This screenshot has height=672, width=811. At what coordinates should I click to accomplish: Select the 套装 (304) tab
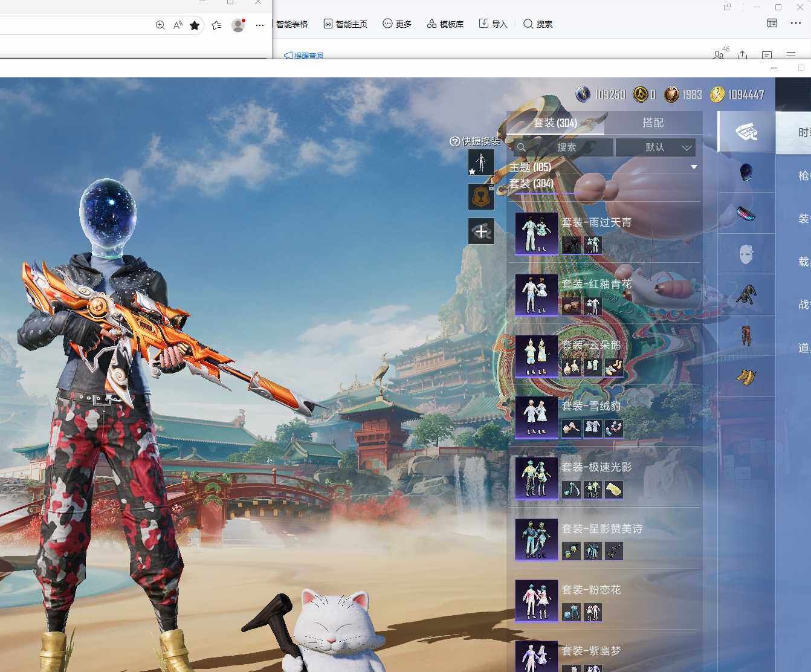555,123
